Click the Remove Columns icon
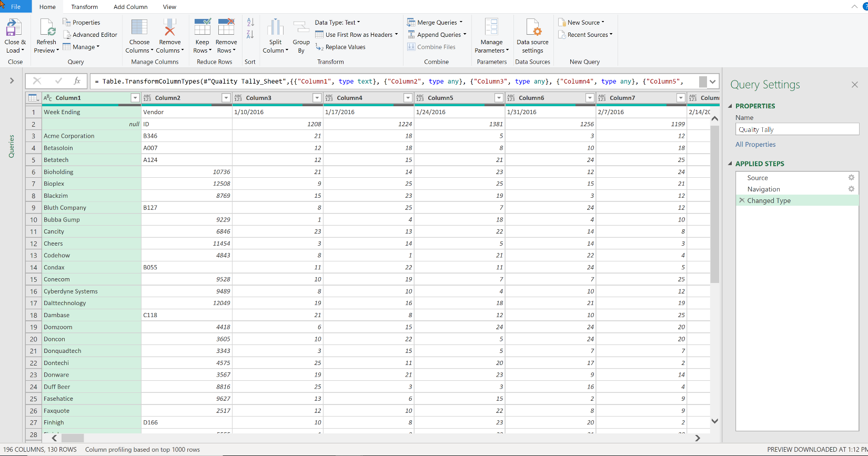 tap(169, 27)
